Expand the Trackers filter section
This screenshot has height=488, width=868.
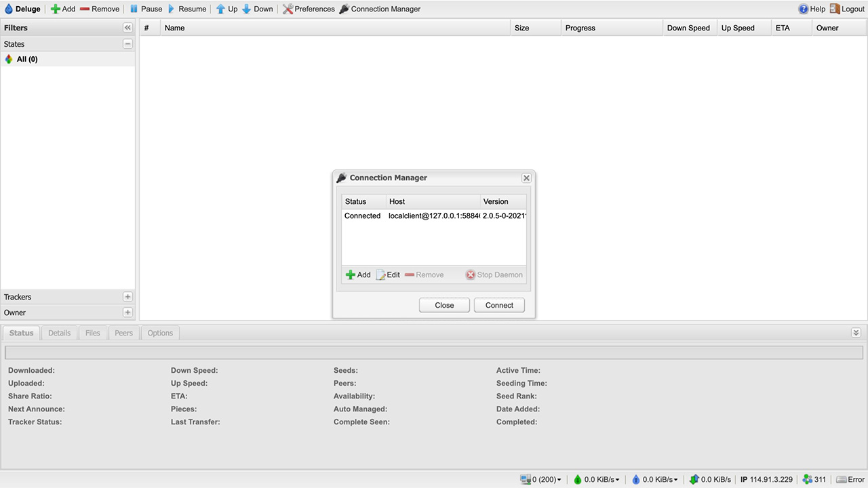(x=127, y=297)
